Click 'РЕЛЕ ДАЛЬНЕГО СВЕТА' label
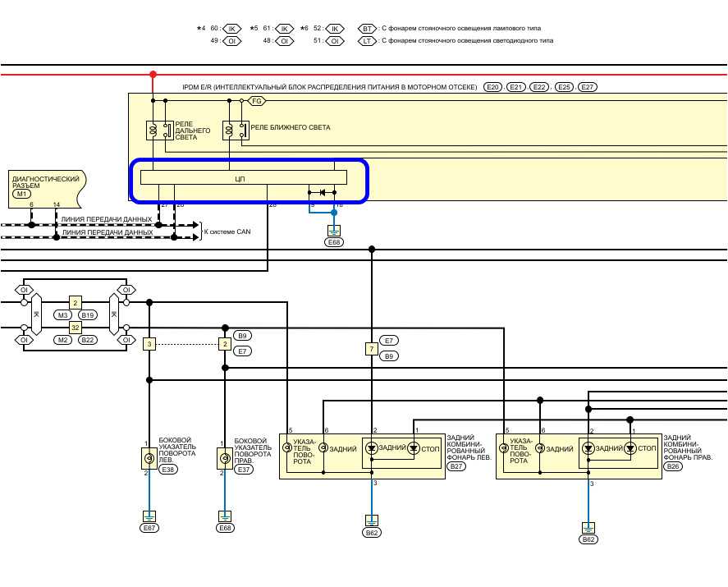The width and height of the screenshot is (728, 587). tap(192, 131)
